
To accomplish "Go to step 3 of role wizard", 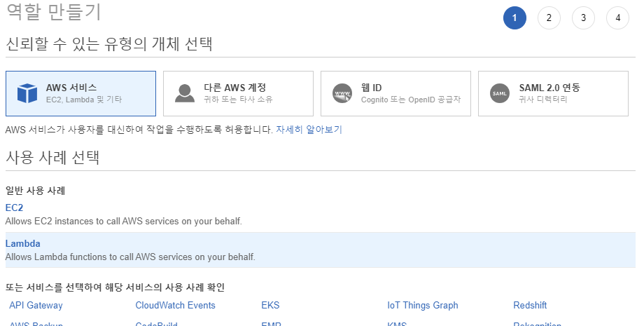I will 583,18.
